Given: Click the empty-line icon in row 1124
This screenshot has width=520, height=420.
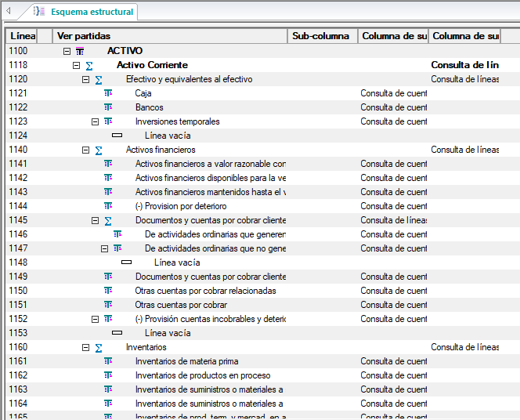Looking at the screenshot, I should (117, 136).
